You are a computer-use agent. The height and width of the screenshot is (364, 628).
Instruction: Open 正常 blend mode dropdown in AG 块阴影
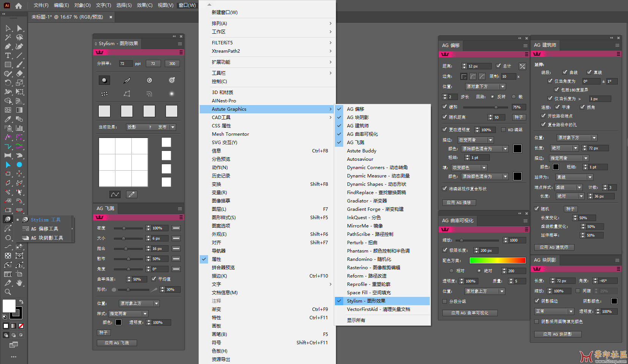(x=554, y=311)
